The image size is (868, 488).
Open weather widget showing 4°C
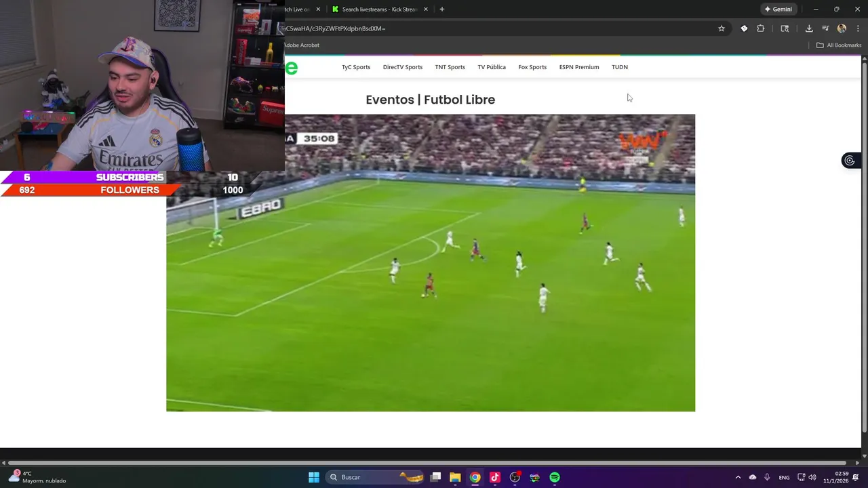[37, 477]
